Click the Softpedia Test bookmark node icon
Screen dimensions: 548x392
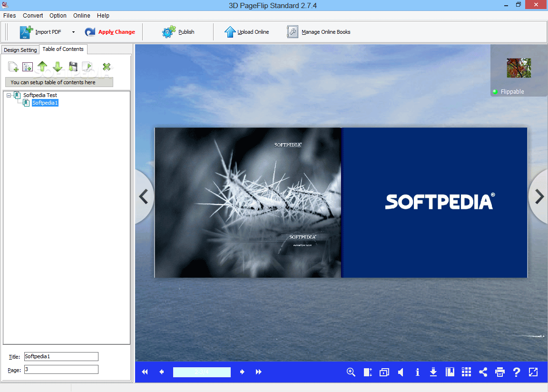click(17, 95)
